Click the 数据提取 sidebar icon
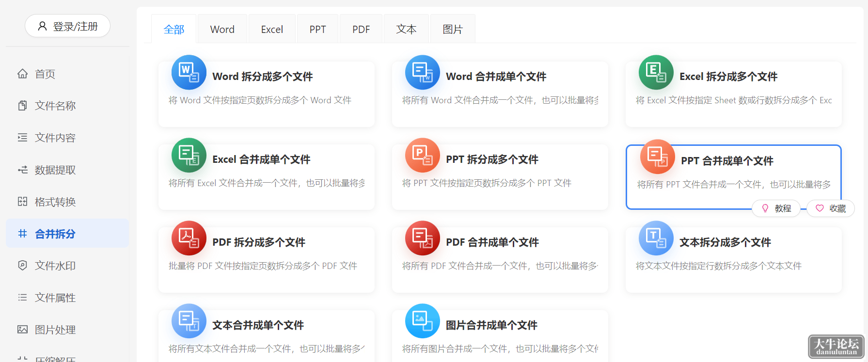 click(x=23, y=170)
